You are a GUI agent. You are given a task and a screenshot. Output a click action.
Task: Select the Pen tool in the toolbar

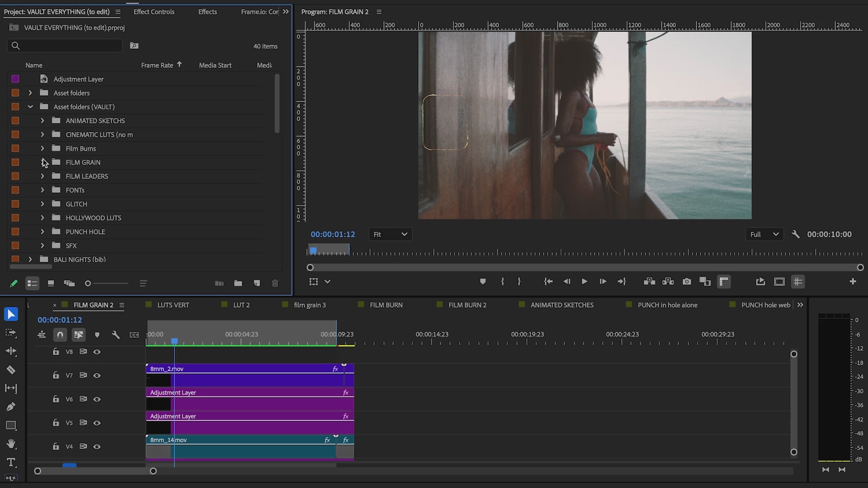(x=11, y=406)
